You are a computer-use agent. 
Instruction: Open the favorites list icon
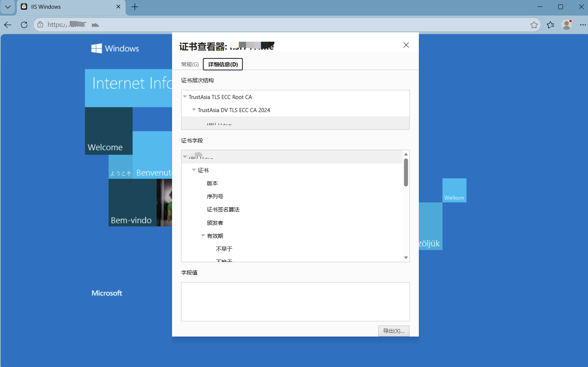point(551,25)
